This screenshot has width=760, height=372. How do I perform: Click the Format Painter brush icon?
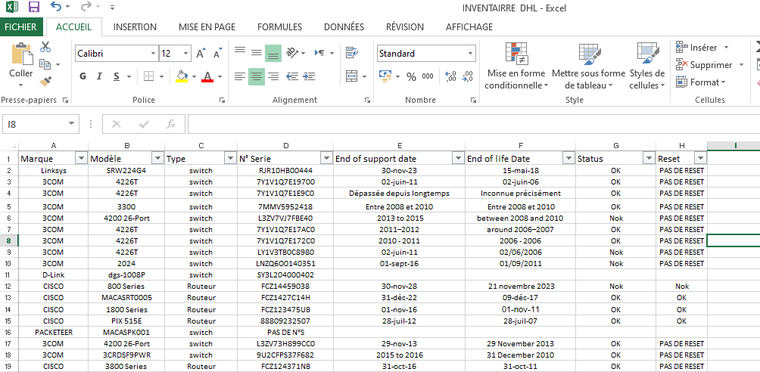tap(45, 81)
